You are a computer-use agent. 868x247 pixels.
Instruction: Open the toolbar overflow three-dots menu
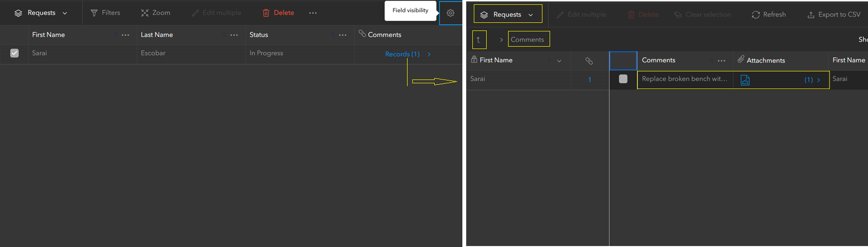click(313, 13)
